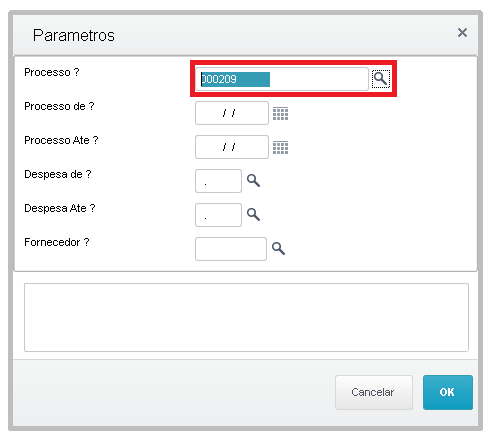Focus the Processo de date field
Image resolution: width=488 pixels, height=436 pixels.
point(232,113)
